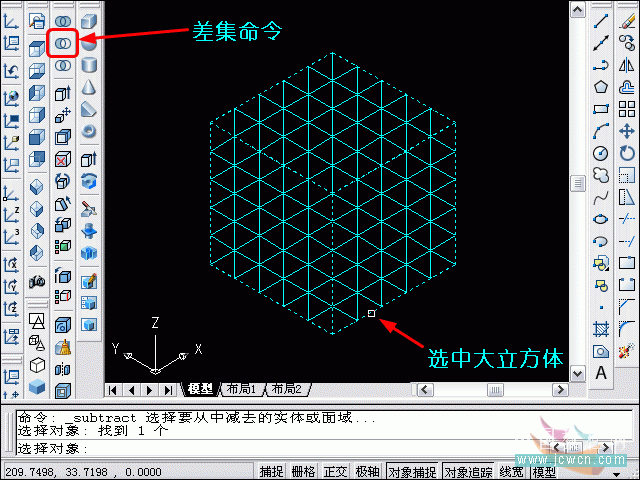Select the Intersect solids command icon

62,65
